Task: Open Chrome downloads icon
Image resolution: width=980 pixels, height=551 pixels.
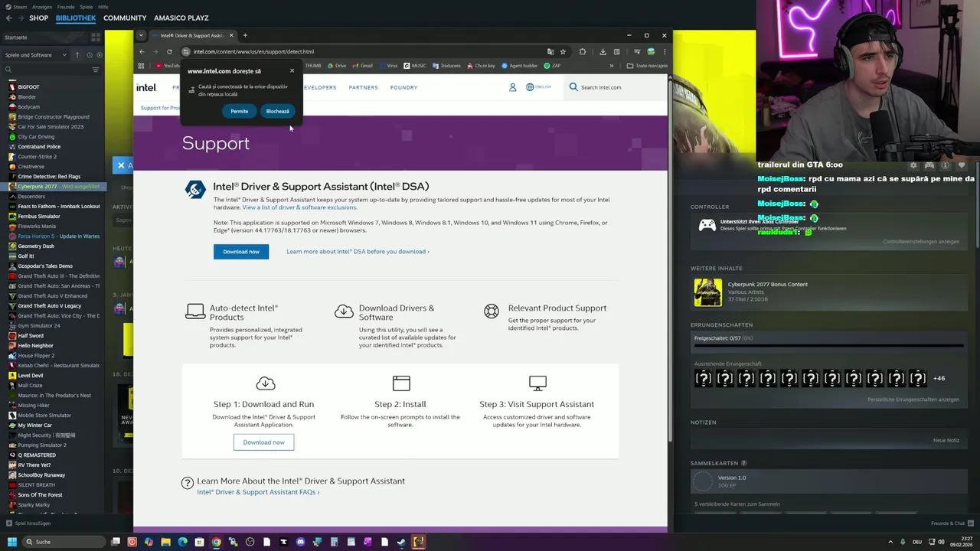Action: (x=603, y=51)
